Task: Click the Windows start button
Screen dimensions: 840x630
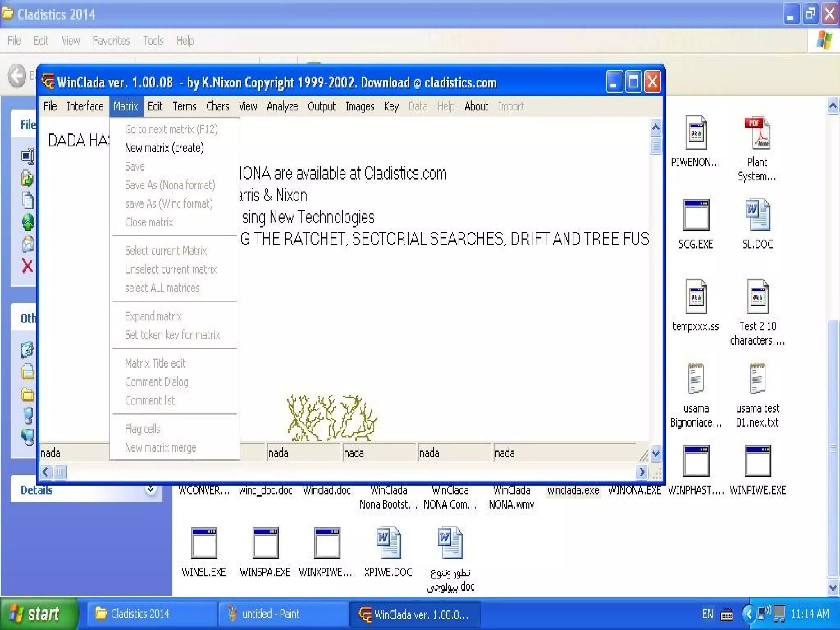Action: [38, 614]
